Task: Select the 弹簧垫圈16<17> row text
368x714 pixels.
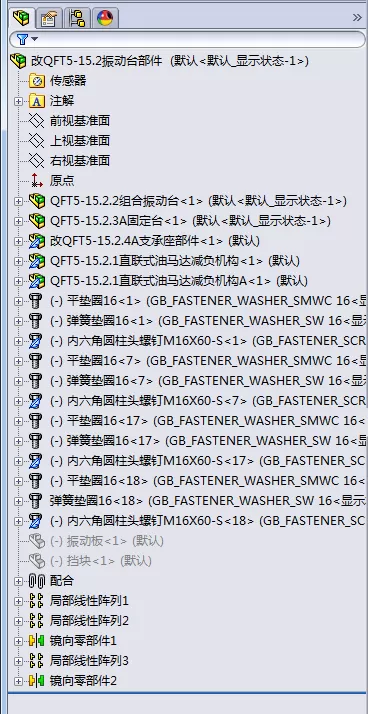Action: coord(208,441)
